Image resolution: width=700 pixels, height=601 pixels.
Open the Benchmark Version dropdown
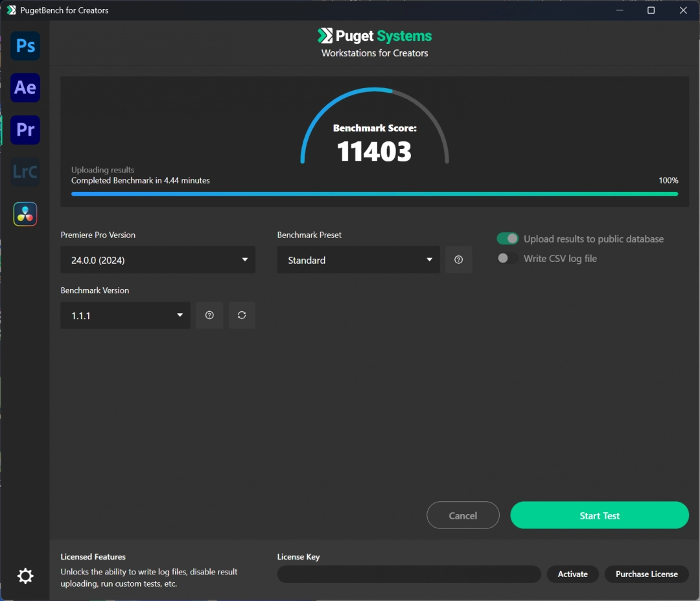pos(124,315)
